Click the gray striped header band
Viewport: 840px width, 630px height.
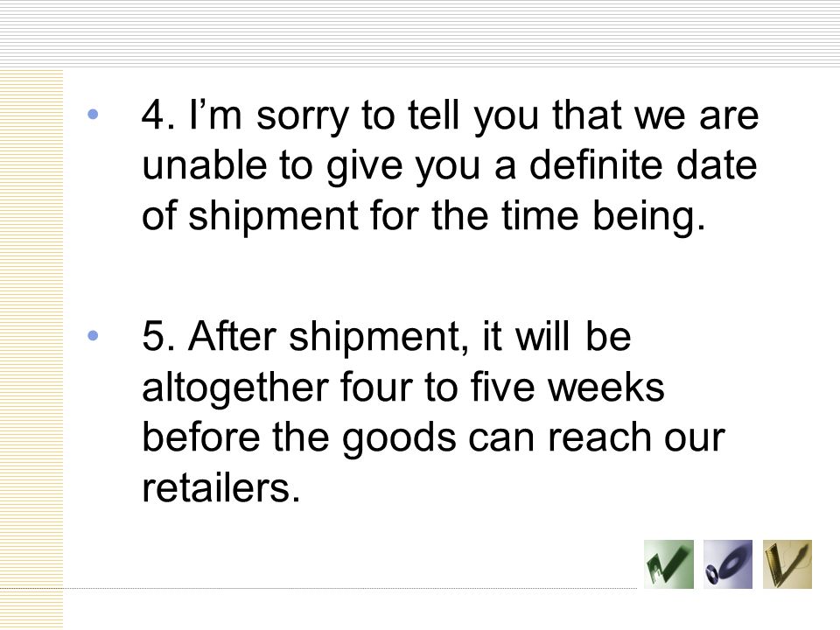click(x=420, y=33)
